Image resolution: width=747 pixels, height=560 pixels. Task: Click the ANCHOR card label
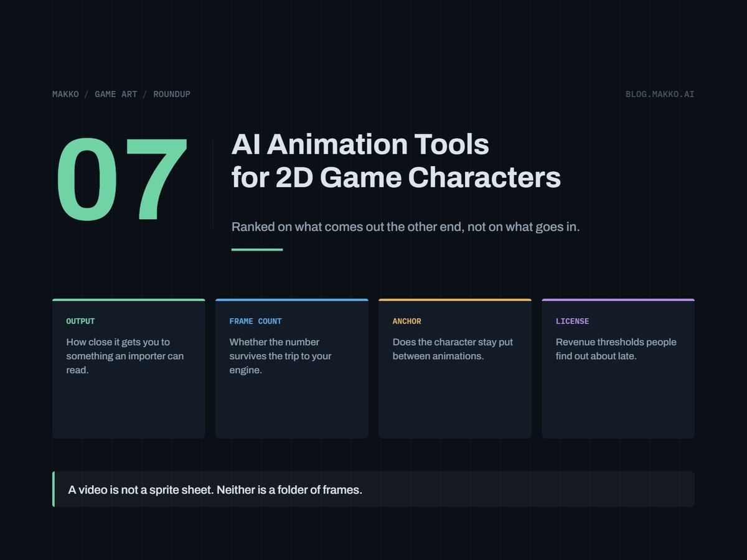coord(406,321)
